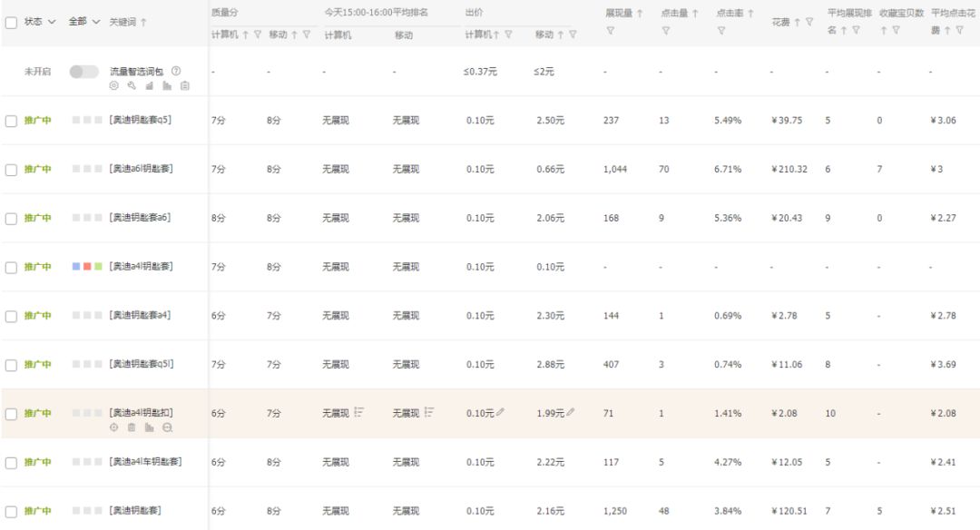980x530 pixels.
Task: Click the clipboard report icon on the word-pack row
Action: tap(185, 85)
